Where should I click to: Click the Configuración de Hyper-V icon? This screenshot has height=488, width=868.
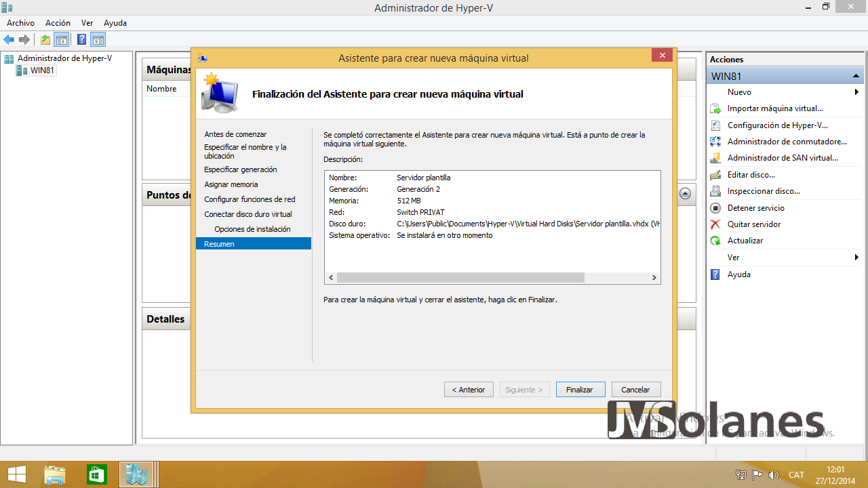[715, 125]
